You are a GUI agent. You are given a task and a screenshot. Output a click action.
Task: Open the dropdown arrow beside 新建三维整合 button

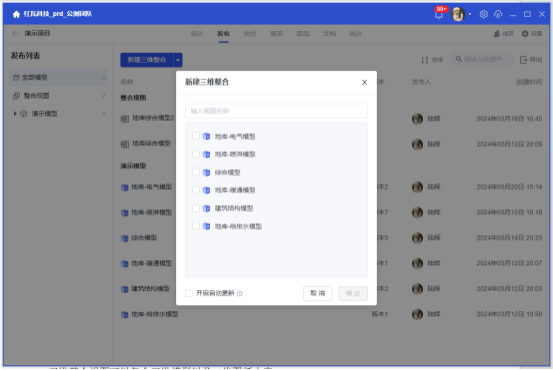tap(178, 60)
